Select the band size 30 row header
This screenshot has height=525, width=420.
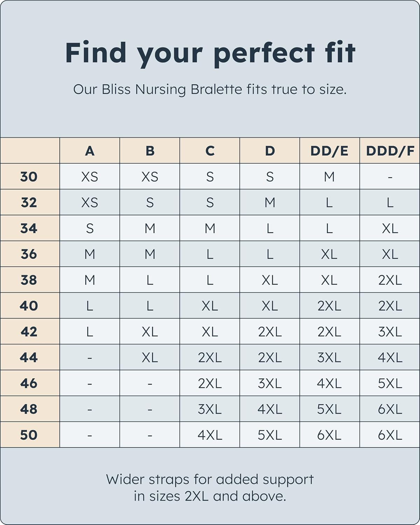click(x=29, y=176)
